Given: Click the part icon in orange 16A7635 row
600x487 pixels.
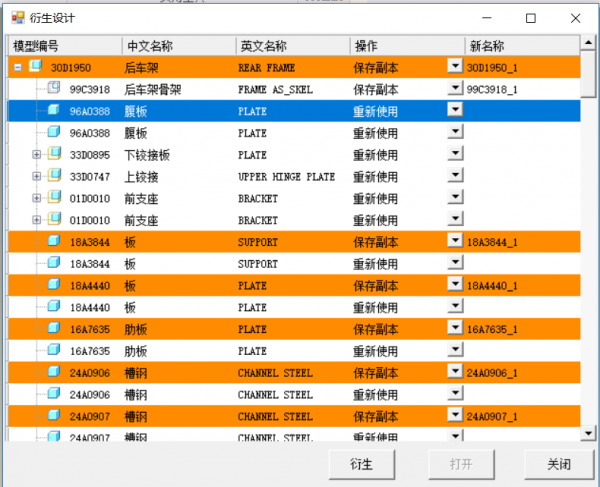Looking at the screenshot, I should tap(54, 328).
